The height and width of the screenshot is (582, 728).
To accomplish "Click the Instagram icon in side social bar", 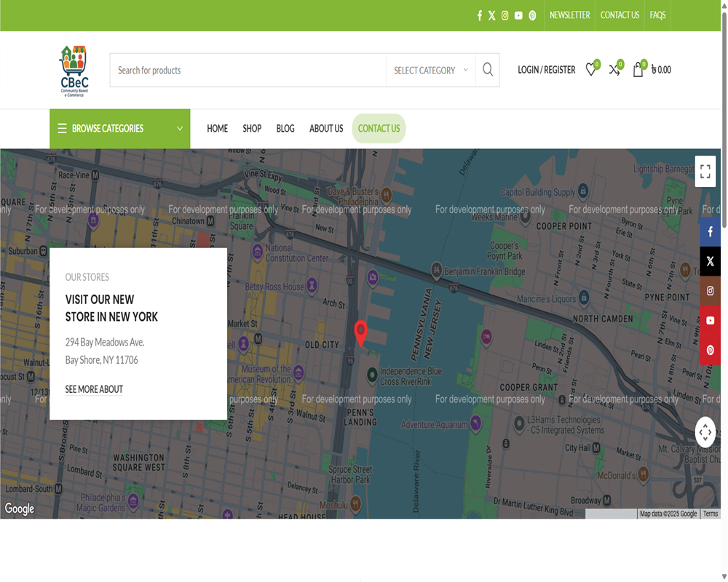I will pyautogui.click(x=711, y=291).
